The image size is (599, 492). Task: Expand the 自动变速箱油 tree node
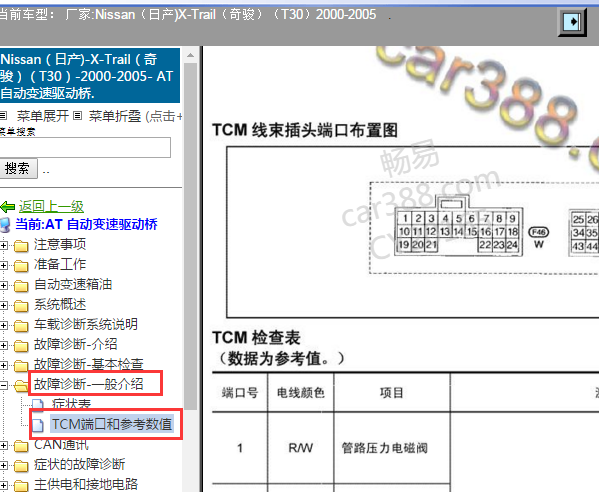pyautogui.click(x=3, y=285)
